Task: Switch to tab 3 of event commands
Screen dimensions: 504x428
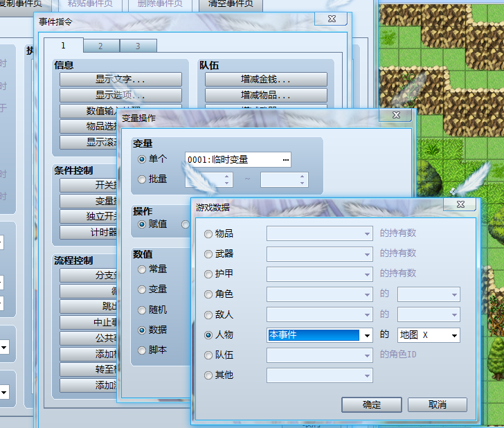Action: [138, 46]
